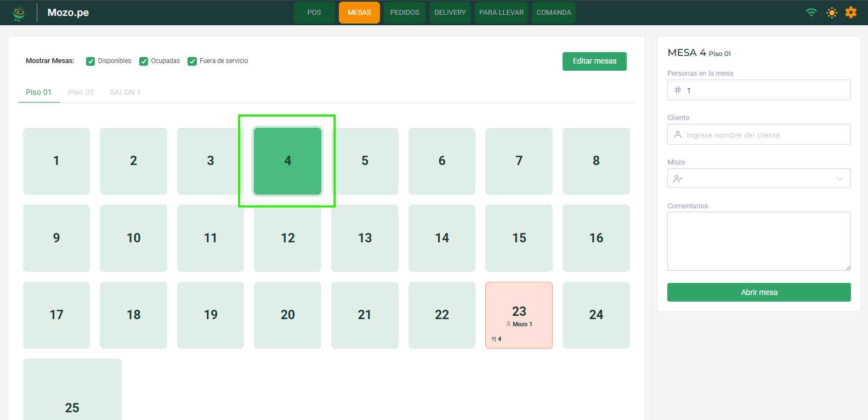The image size is (868, 420).
Task: Open settings with the orange gear icon
Action: (x=850, y=13)
